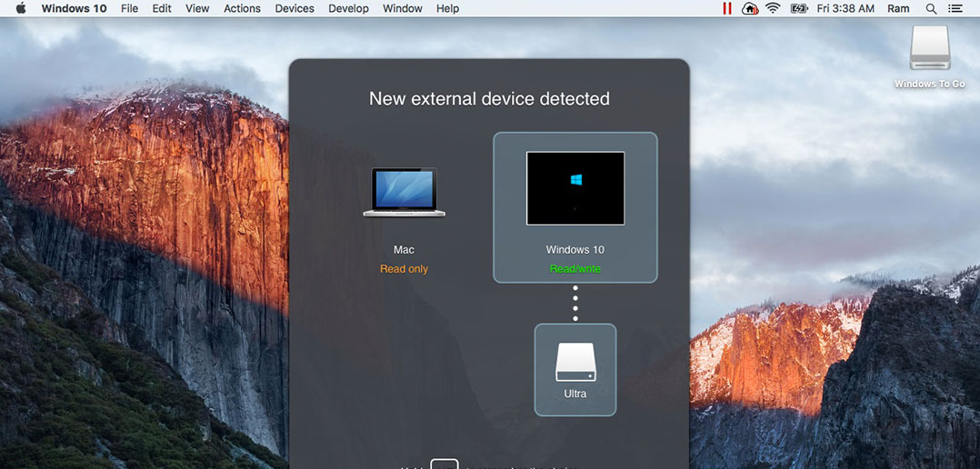980x469 pixels.
Task: Open the Ram user menu
Action: 898,9
